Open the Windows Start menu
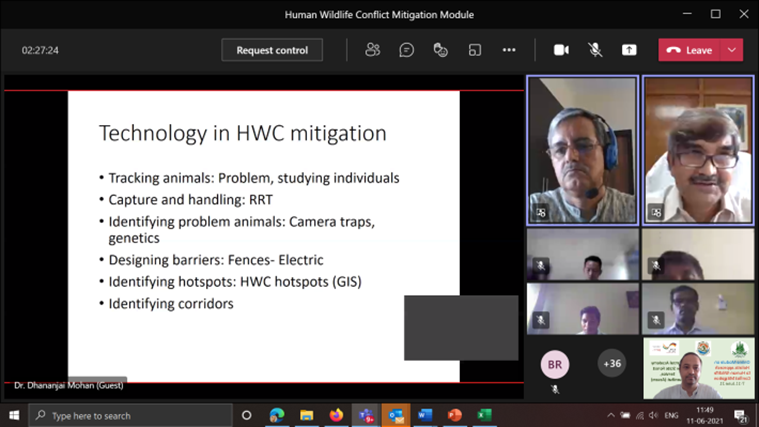The height and width of the screenshot is (427, 759). pyautogui.click(x=14, y=415)
